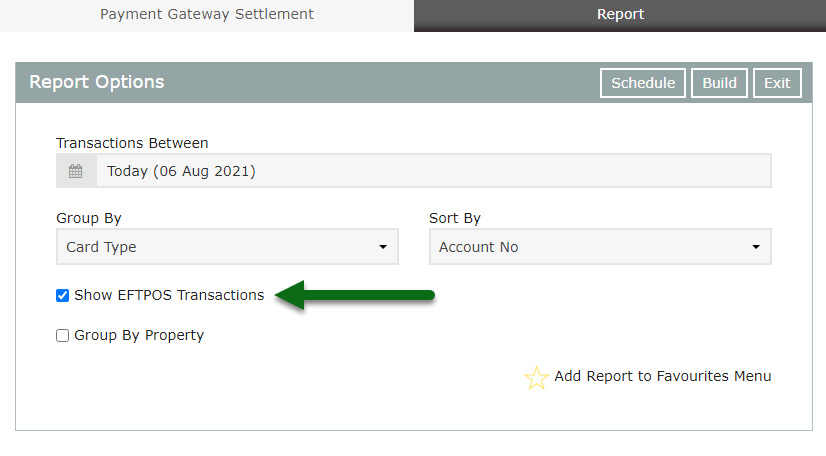Click the Report Options panel header
The width and height of the screenshot is (826, 456).
point(97,83)
